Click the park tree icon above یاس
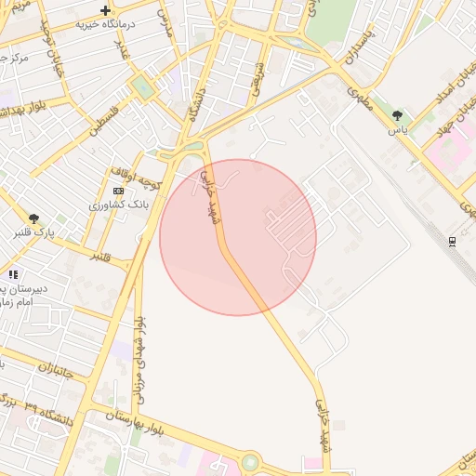 click(397, 116)
